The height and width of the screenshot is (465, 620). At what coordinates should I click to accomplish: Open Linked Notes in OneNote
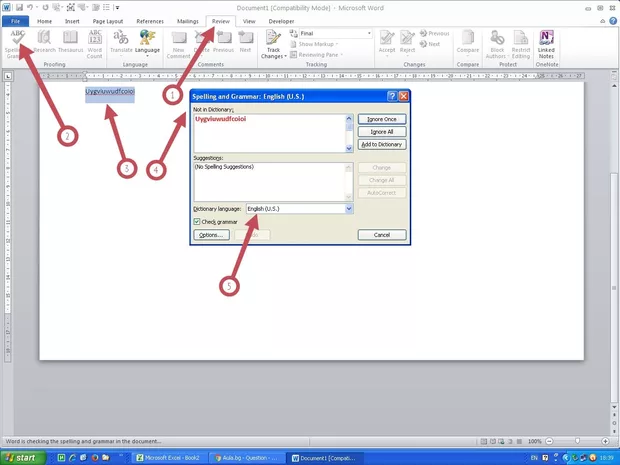tap(546, 44)
